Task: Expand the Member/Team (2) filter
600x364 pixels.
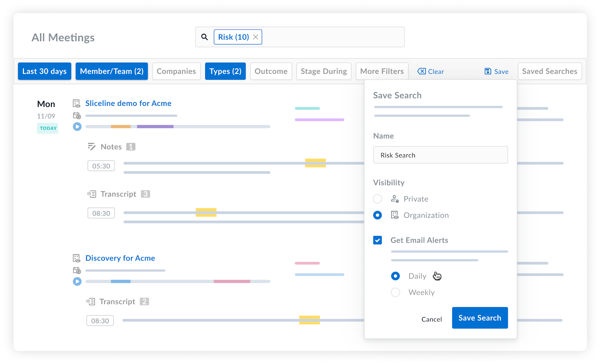Action: (112, 71)
